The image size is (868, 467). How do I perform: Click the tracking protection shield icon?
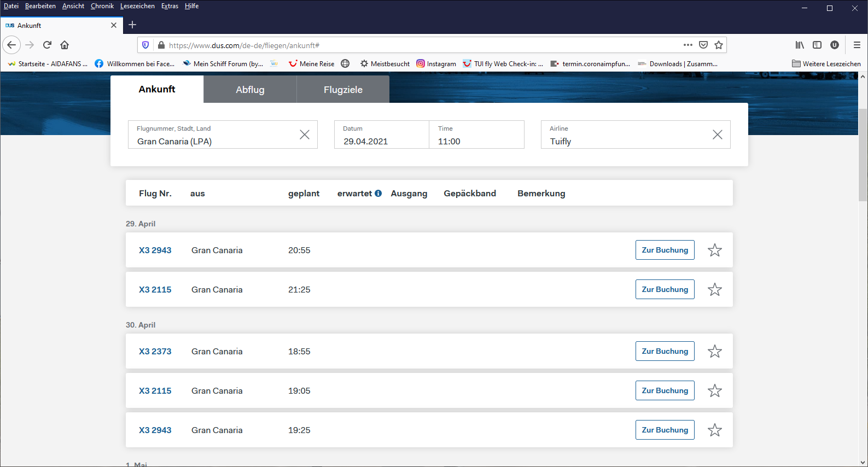pos(145,45)
